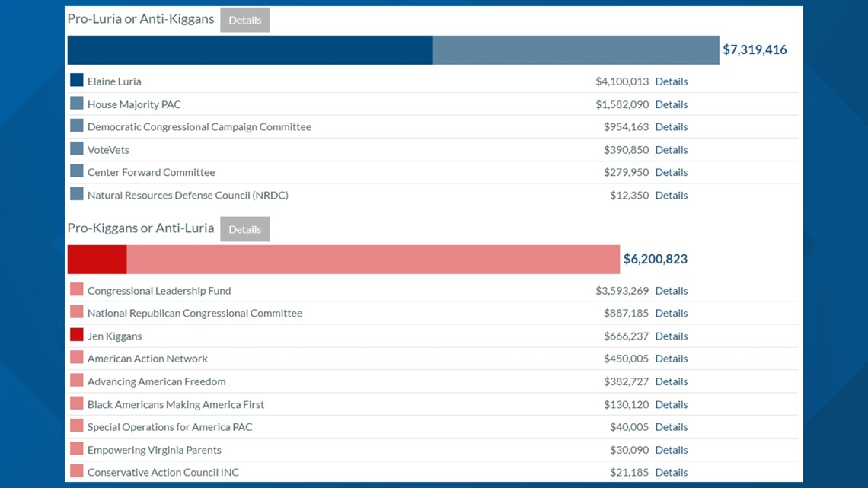Select the "Jen Kiggans" name text
Screen dimensions: 868x488
pyautogui.click(x=114, y=336)
